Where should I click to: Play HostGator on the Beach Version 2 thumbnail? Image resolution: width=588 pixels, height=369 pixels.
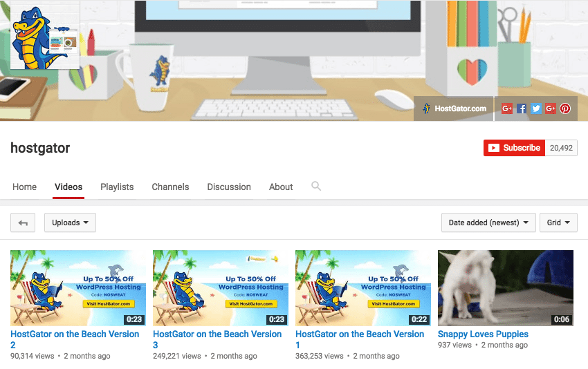tap(78, 288)
